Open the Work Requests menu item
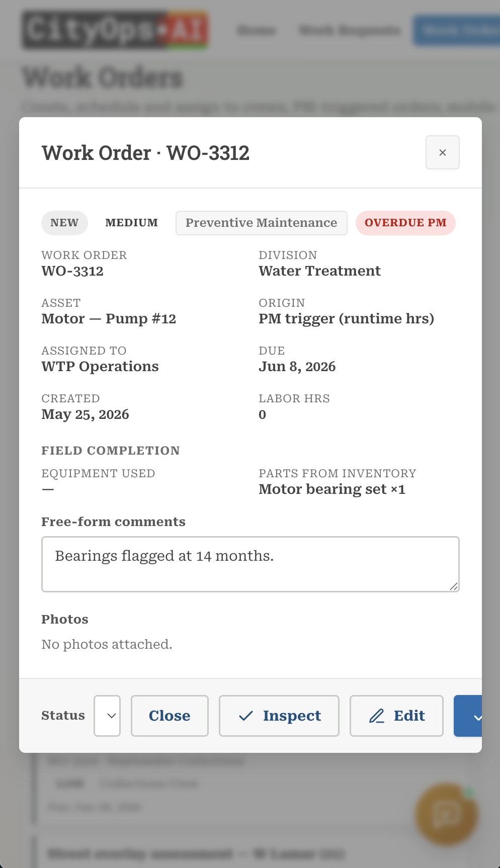Screen dimensions: 500x868 [350, 31]
